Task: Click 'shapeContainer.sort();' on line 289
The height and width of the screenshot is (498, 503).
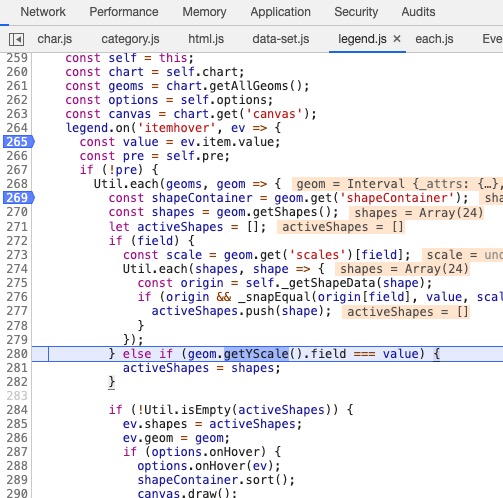Action: [216, 480]
